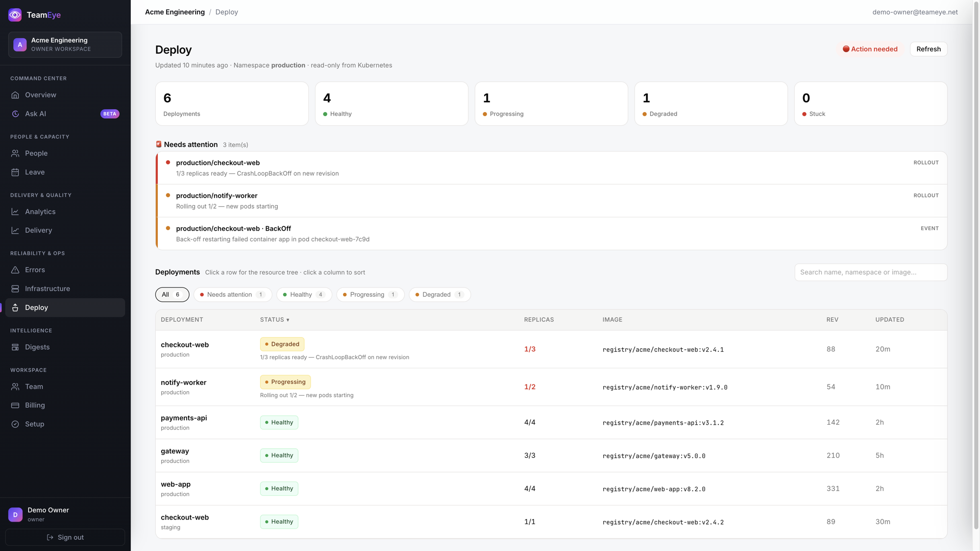
Task: Navigate to the Errors page
Action: point(65,270)
